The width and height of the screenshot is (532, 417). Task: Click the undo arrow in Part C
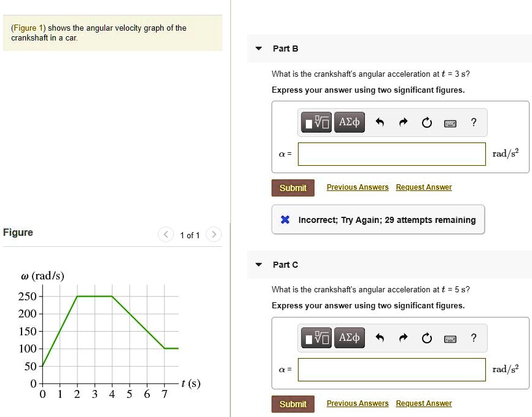tap(380, 338)
